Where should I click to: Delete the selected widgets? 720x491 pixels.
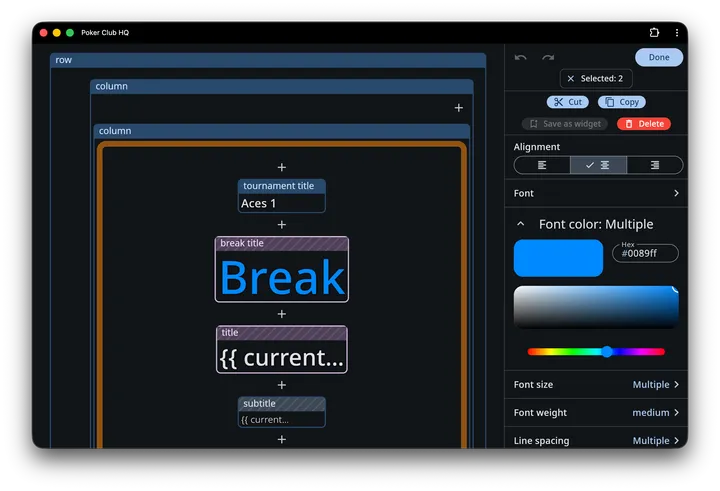[x=644, y=124]
